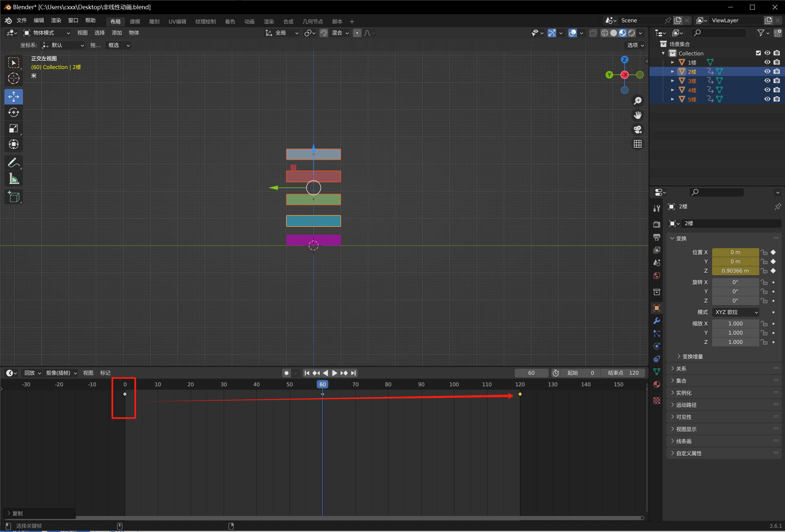The height and width of the screenshot is (532, 785).
Task: Switch to the 动画 workspace tab
Action: pos(249,22)
